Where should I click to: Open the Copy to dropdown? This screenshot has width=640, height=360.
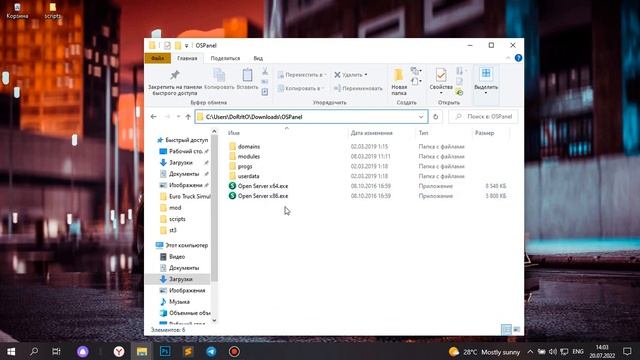(x=301, y=88)
